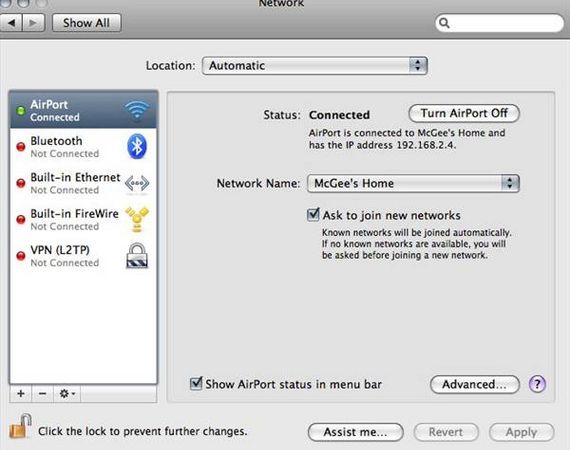Click the Built-in Ethernet arrows icon
Image resolution: width=570 pixels, height=450 pixels.
point(137,183)
